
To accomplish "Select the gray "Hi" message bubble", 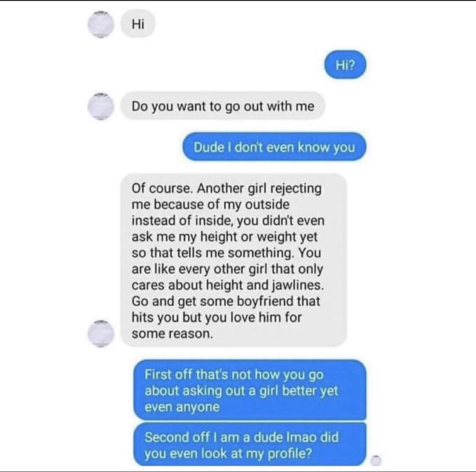I will 138,24.
